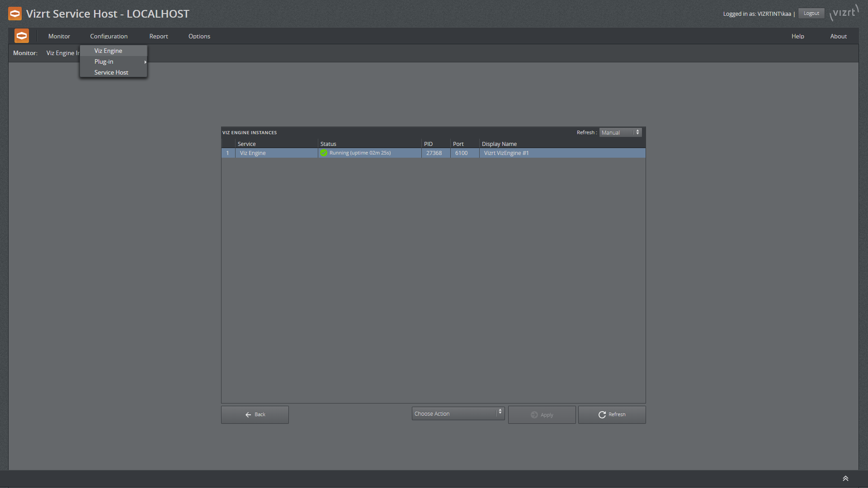The image size is (868, 488).
Task: Click the Vizrt orange logo icon
Action: 15,13
